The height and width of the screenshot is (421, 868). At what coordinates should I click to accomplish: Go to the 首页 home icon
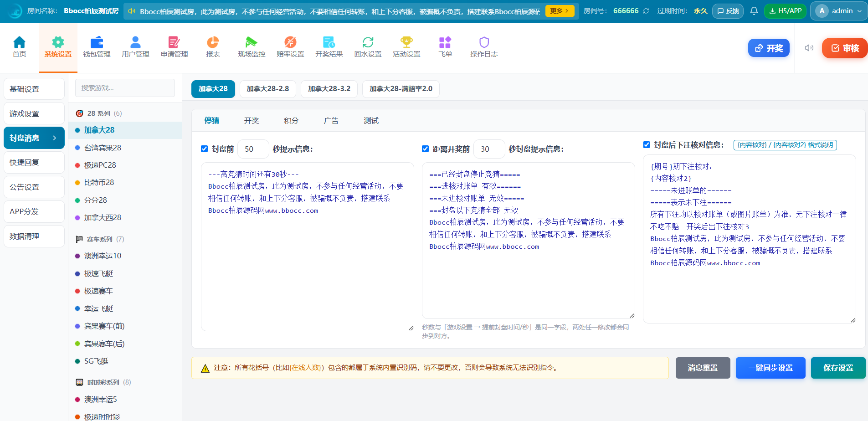click(19, 42)
